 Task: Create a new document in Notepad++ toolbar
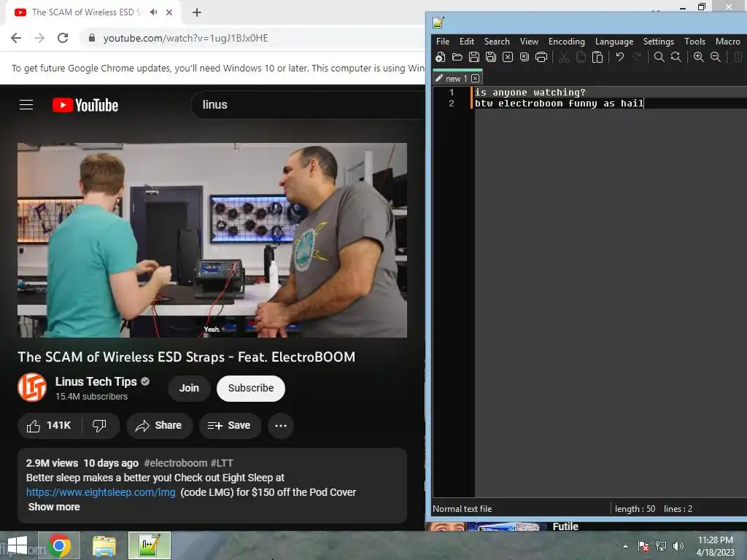[440, 57]
